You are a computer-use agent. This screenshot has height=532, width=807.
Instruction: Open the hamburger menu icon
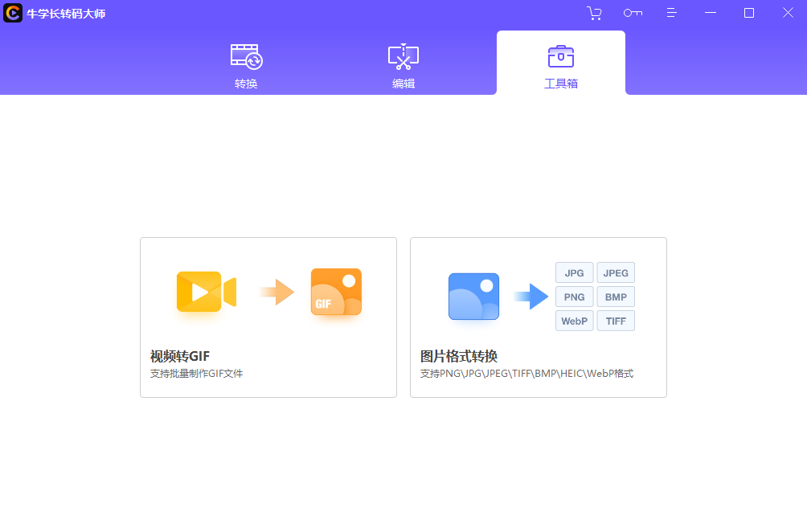671,13
